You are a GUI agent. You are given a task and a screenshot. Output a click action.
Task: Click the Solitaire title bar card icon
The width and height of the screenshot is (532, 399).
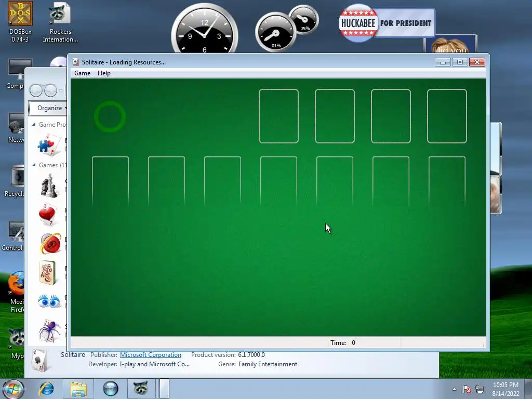click(x=76, y=62)
